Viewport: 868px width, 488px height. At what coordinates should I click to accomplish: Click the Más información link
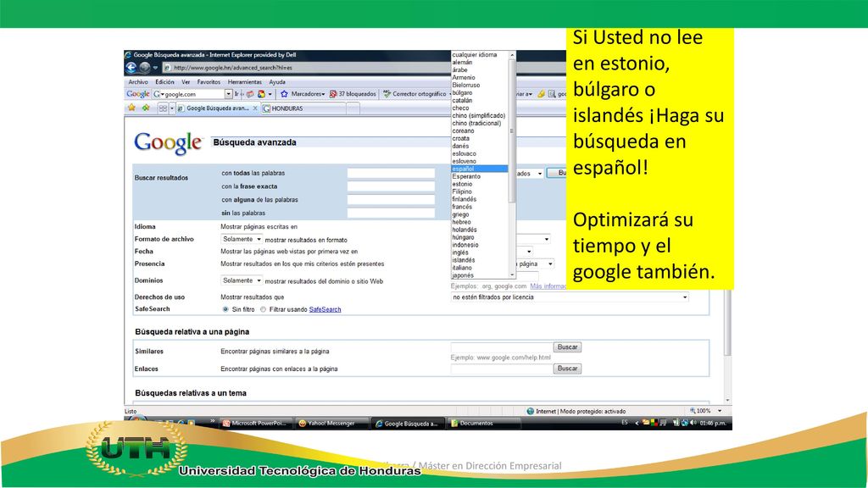pos(548,286)
